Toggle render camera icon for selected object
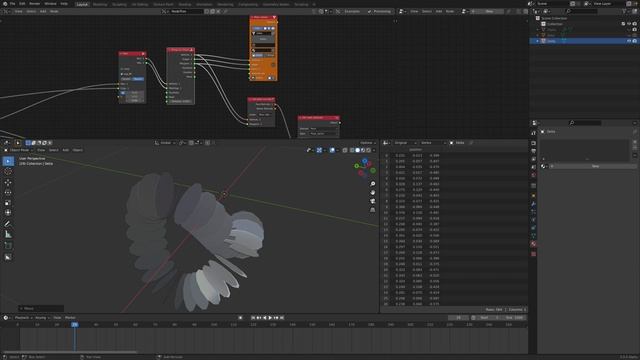 pyautogui.click(x=635, y=41)
